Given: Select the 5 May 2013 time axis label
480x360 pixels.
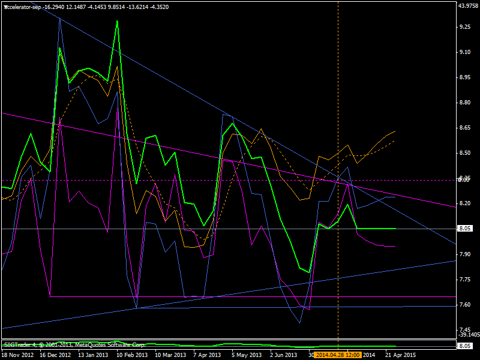Looking at the screenshot, I should [x=247, y=355].
